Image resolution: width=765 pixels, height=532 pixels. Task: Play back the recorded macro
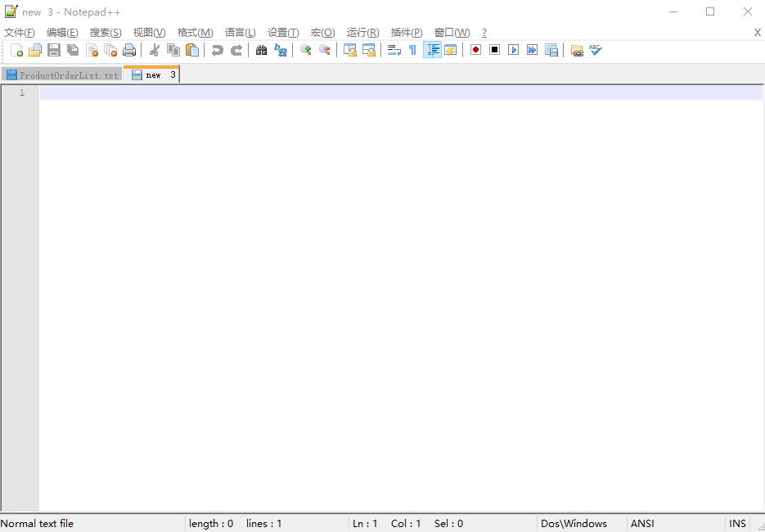(x=513, y=50)
